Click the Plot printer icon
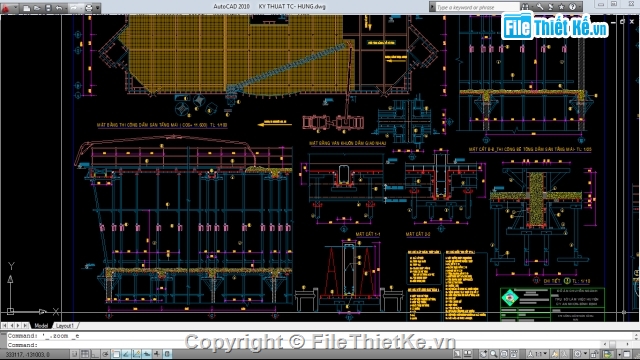 tap(88, 7)
